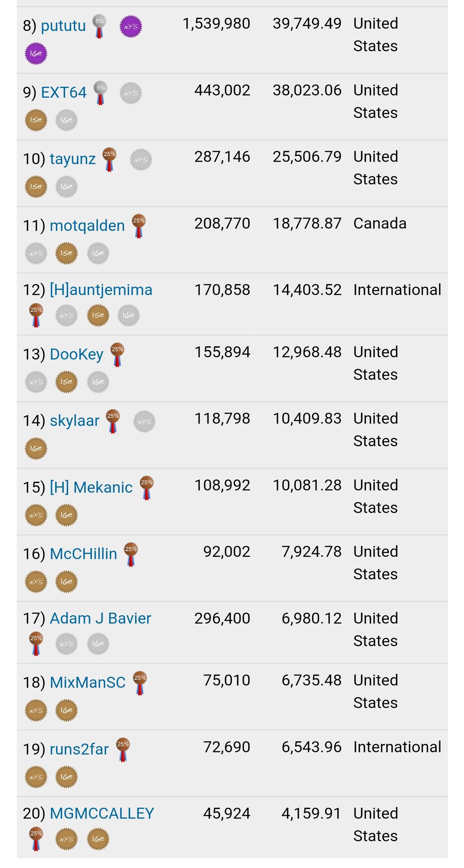Open skylaar's profile link

tap(75, 421)
